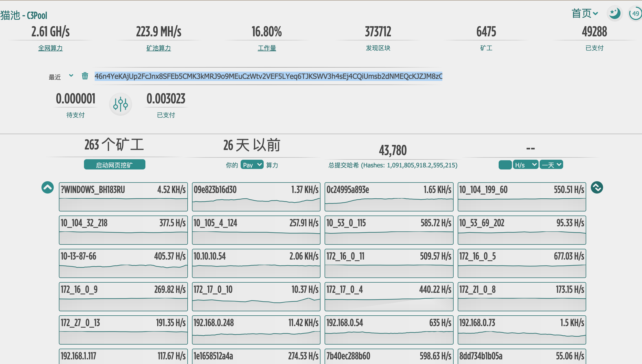
Task: Click 发现区块 label
Action: click(378, 48)
